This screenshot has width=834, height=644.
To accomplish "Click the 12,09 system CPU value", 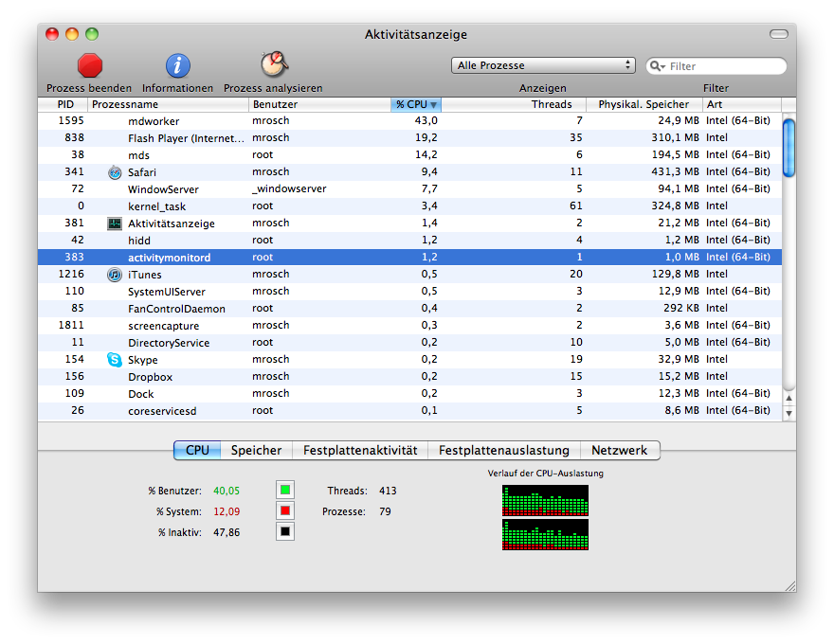I will [x=227, y=511].
